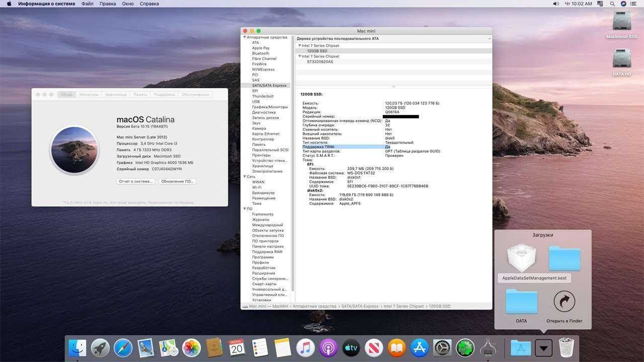
Task: Open the Applications folder stack in the Dock
Action: (x=521, y=347)
